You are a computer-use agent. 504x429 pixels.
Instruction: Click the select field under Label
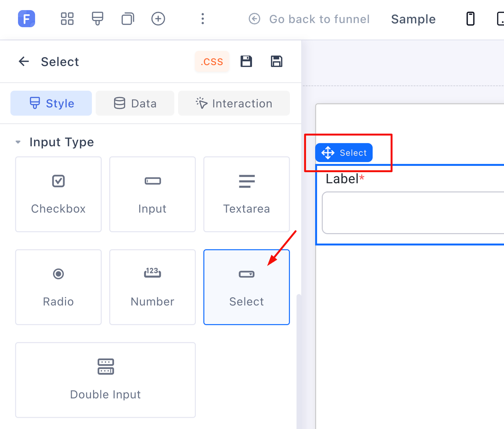click(413, 213)
